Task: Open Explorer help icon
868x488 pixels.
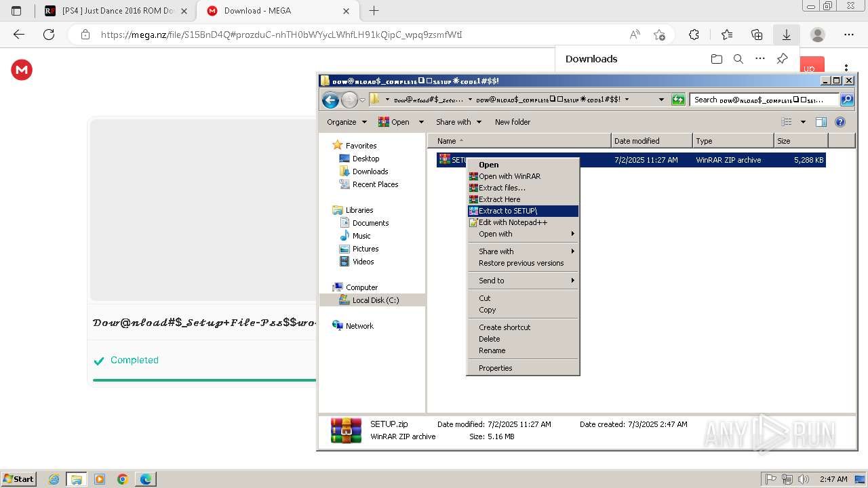Action: point(840,122)
